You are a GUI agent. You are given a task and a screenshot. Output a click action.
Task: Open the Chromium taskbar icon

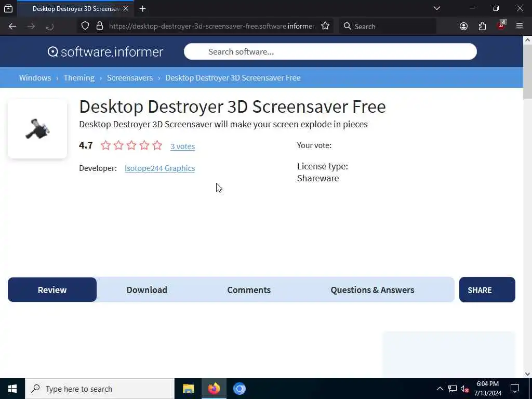[x=239, y=389]
